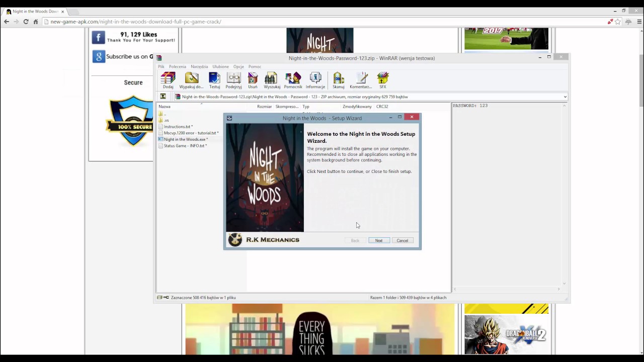644x362 pixels.
Task: Expand the WinRAR archive path dropdown
Action: (x=565, y=97)
